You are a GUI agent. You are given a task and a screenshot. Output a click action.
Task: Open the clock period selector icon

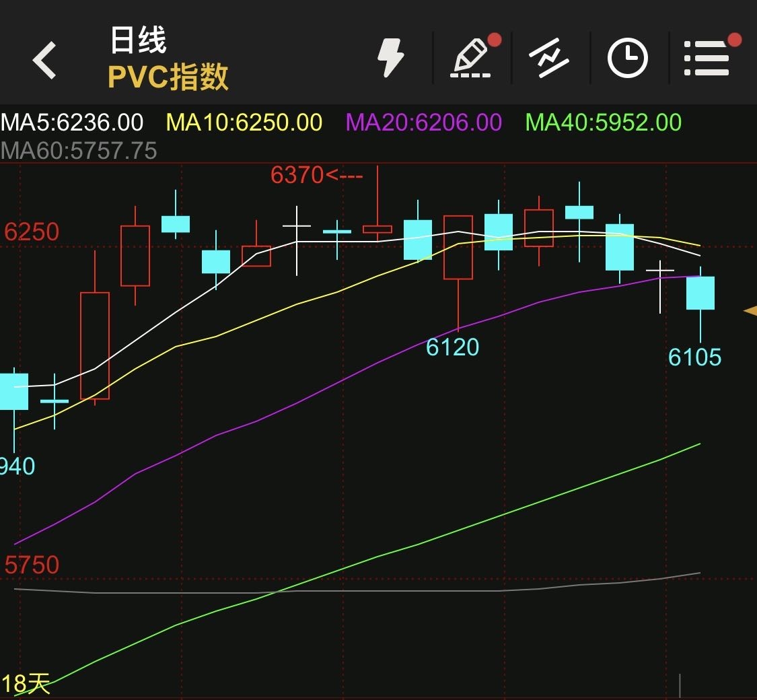pos(627,58)
